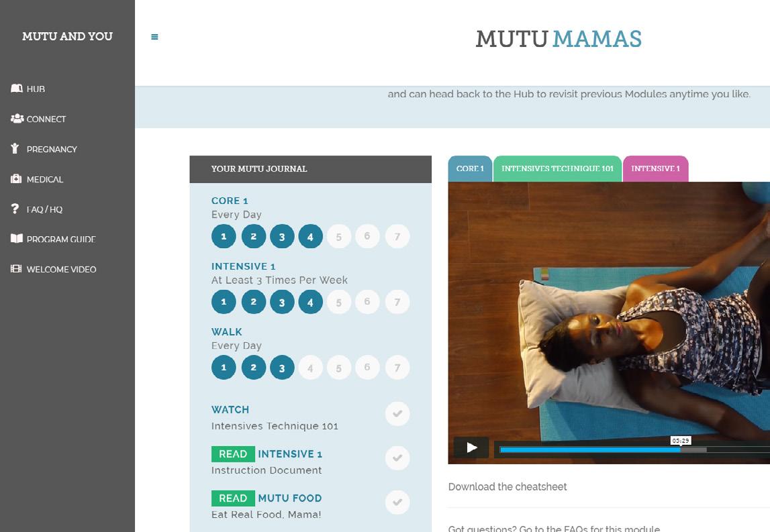Switch to the Intensive 1 tab
Image resolution: width=770 pixels, height=532 pixels.
pos(656,169)
